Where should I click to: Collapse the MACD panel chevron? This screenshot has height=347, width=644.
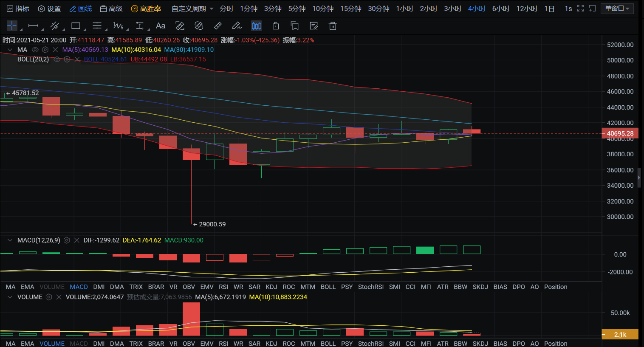coord(10,240)
